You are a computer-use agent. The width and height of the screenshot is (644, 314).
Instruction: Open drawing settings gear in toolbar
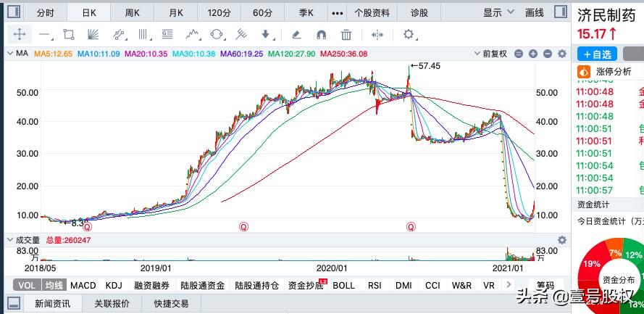pyautogui.click(x=409, y=34)
